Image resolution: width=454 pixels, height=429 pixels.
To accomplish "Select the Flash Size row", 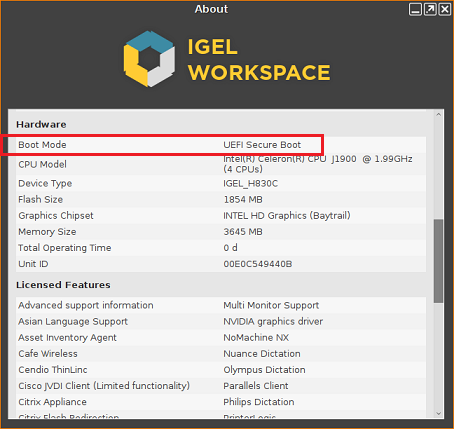I will pyautogui.click(x=221, y=199).
